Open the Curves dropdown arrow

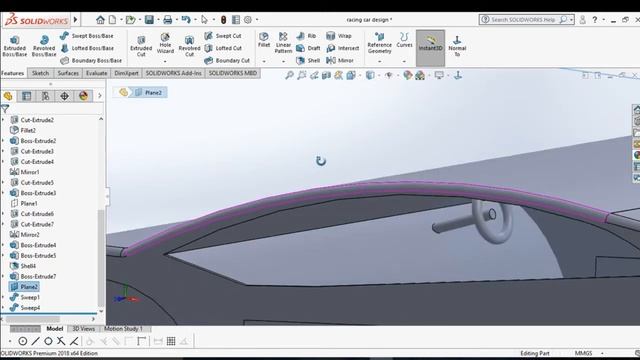404,61
